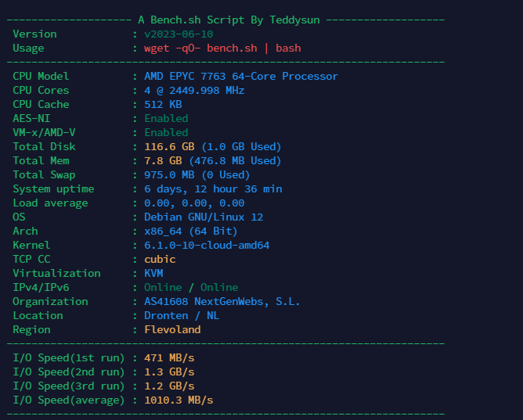Image resolution: width=523 pixels, height=420 pixels.
Task: Click the 'Total Disk' label
Action: click(x=44, y=147)
